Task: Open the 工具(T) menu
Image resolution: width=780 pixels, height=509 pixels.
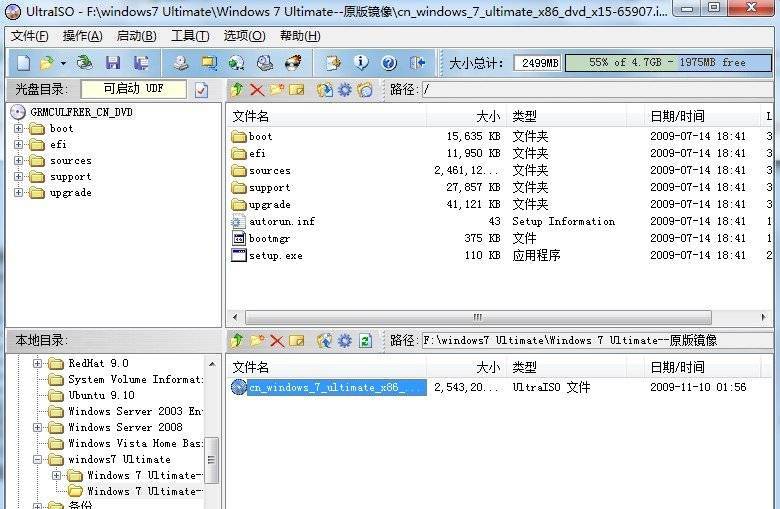Action: (x=190, y=36)
